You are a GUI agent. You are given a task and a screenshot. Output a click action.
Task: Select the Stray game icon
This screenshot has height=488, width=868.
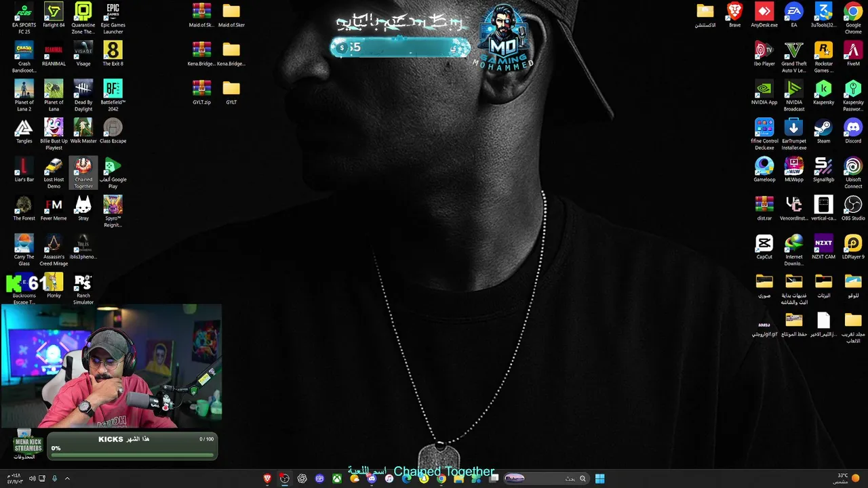[83, 208]
